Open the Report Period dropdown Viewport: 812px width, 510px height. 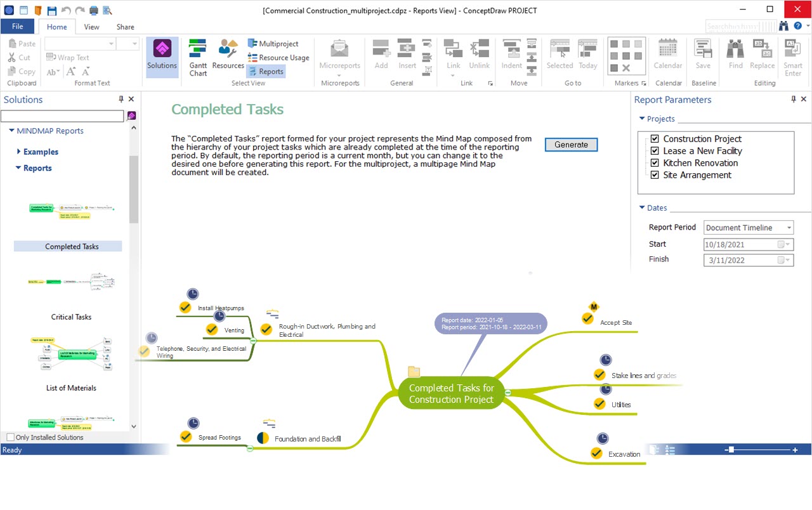coord(789,228)
